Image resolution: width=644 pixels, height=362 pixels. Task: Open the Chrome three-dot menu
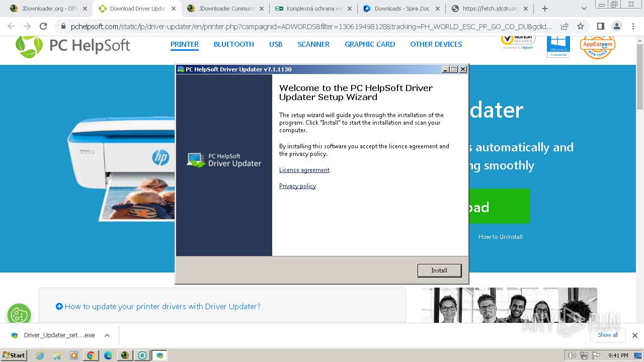coord(632,26)
